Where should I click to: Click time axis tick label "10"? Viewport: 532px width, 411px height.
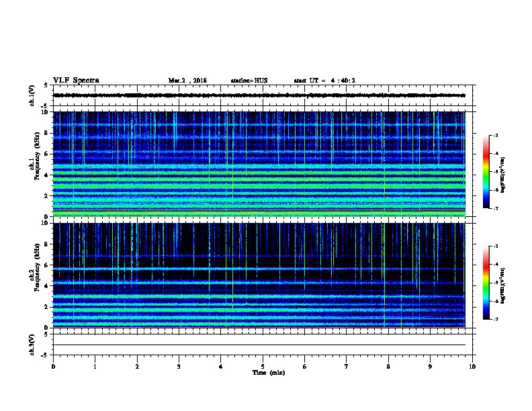pos(472,366)
